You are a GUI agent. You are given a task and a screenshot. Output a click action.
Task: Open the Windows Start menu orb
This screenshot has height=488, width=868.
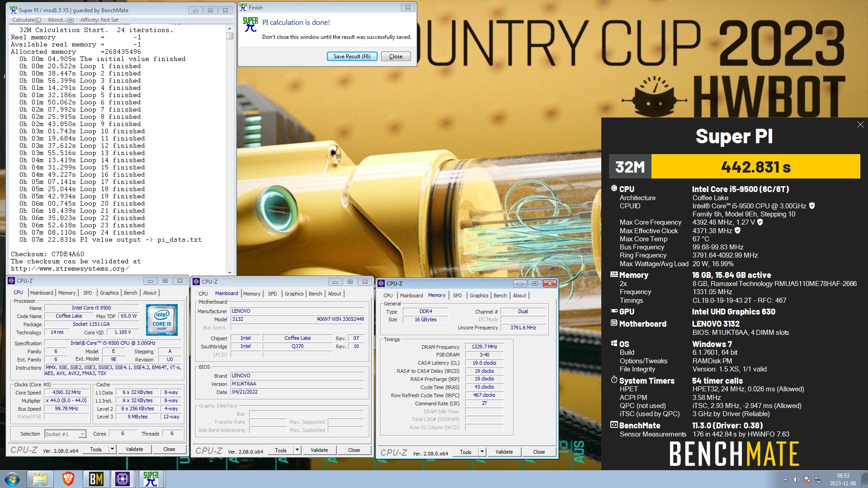(x=12, y=479)
